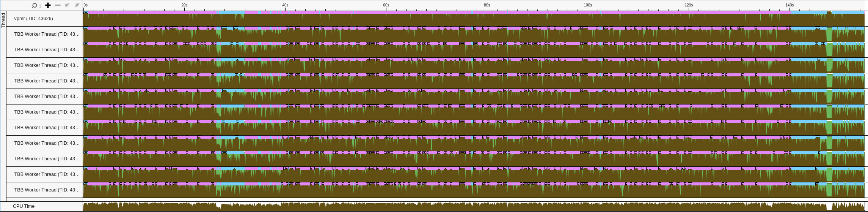Click the 40s mark on the time ruler
Viewport: 868px width, 212px height.
pos(285,5)
